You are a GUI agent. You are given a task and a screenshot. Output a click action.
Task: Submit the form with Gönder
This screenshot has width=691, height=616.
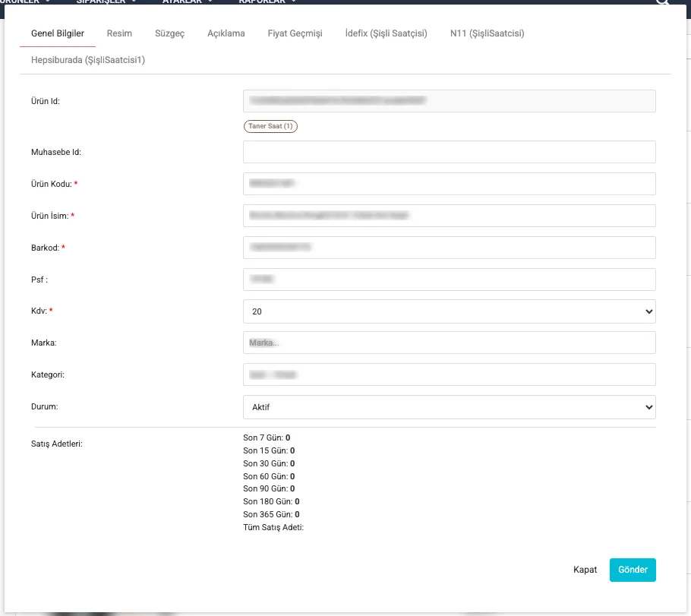coord(632,570)
